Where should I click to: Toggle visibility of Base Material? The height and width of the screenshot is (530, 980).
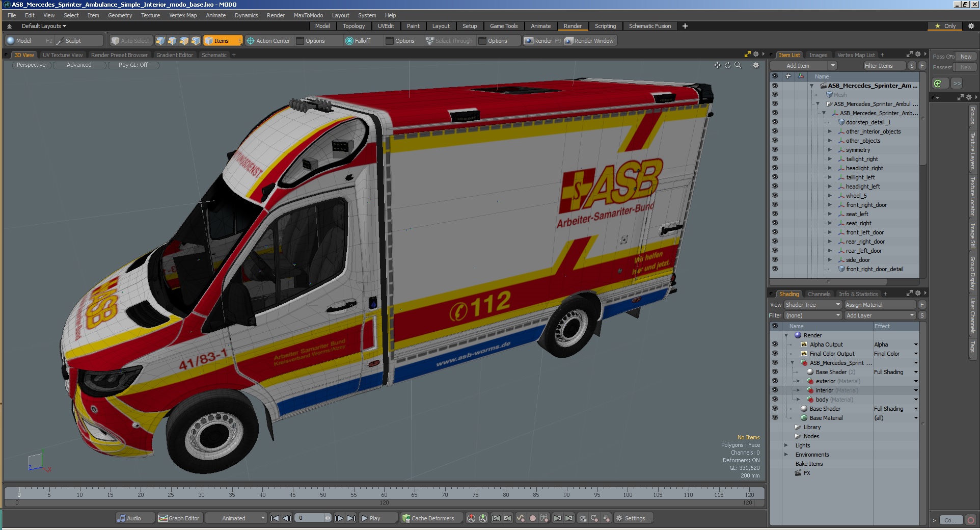pyautogui.click(x=775, y=418)
